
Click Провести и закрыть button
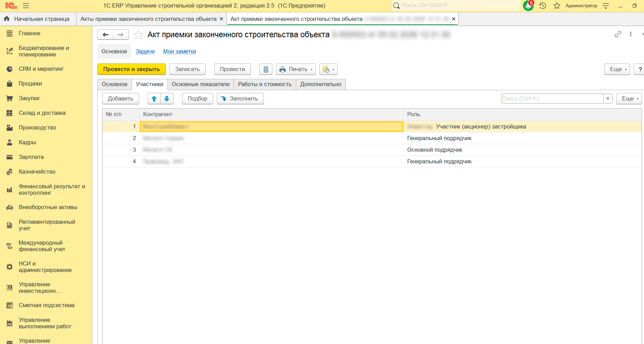point(131,69)
